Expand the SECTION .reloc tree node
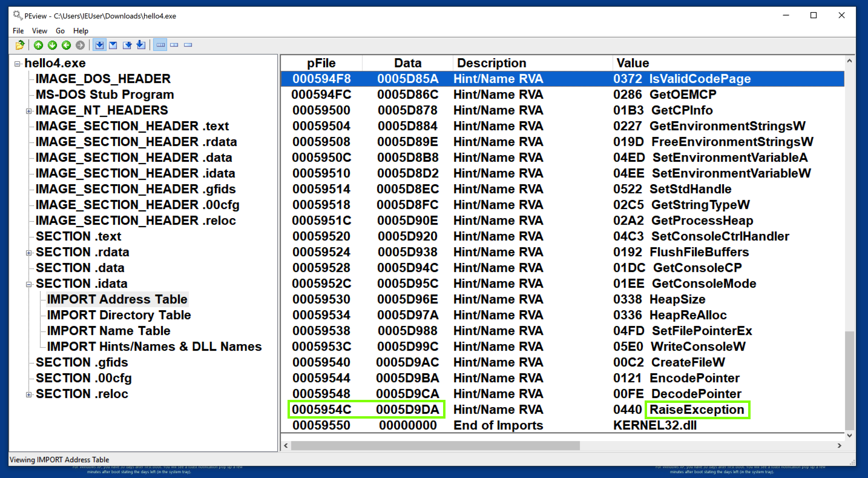This screenshot has height=478, width=868. (28, 394)
